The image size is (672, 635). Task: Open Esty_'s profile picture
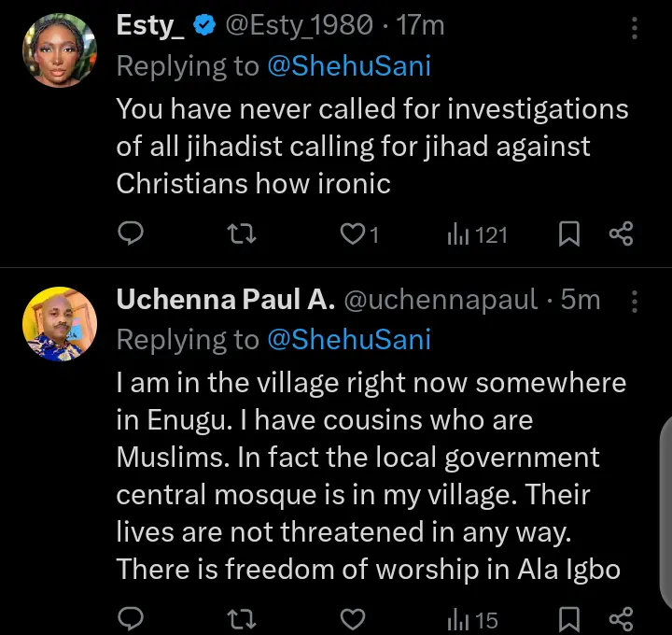coord(60,51)
